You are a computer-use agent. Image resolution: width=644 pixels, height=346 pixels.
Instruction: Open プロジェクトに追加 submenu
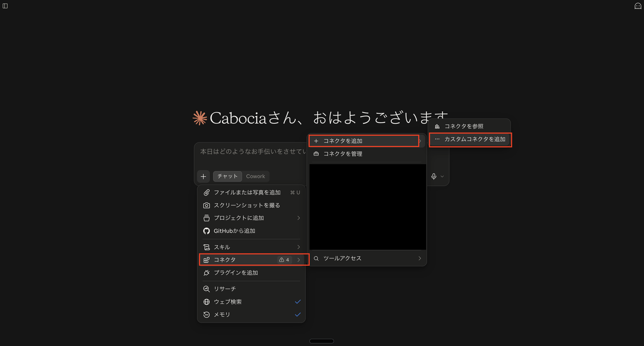pyautogui.click(x=251, y=218)
